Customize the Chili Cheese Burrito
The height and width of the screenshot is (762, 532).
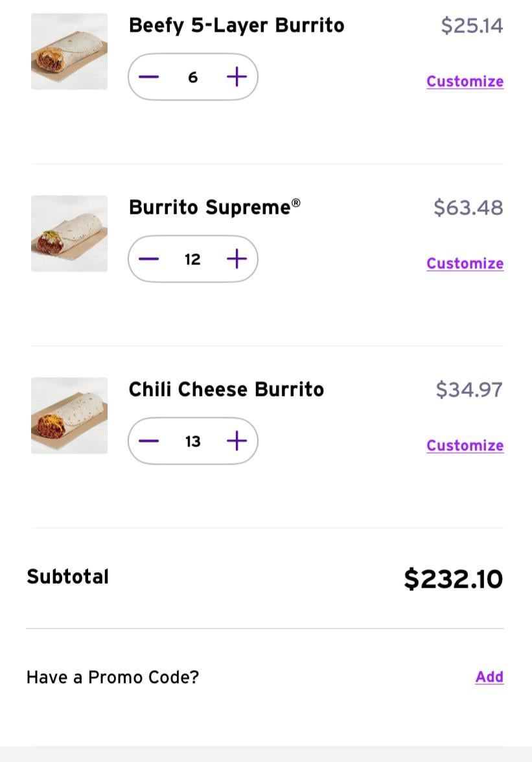pyautogui.click(x=465, y=446)
